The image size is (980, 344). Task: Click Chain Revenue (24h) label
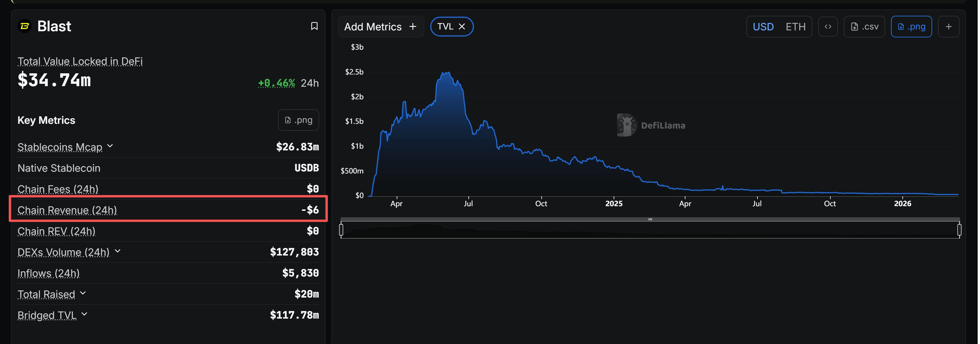[x=67, y=210]
